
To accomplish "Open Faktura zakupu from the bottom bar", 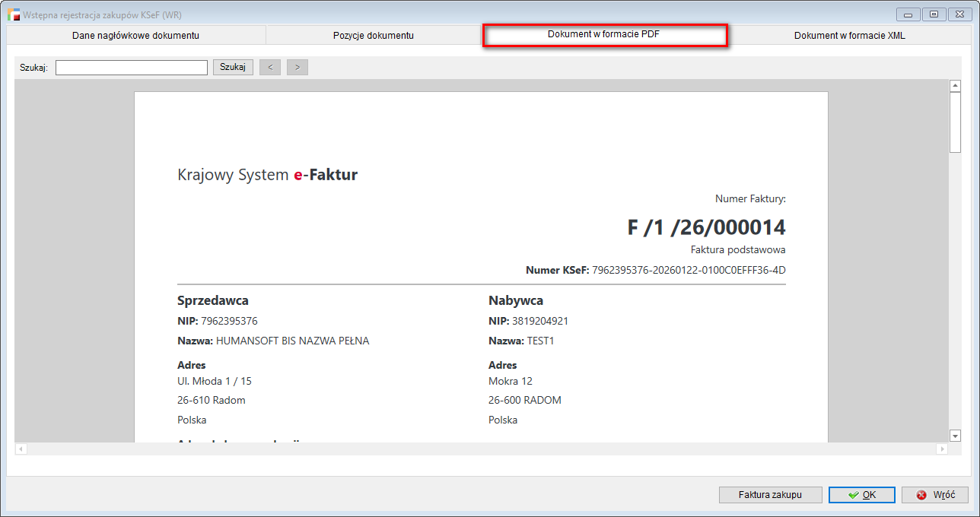I will coord(770,495).
